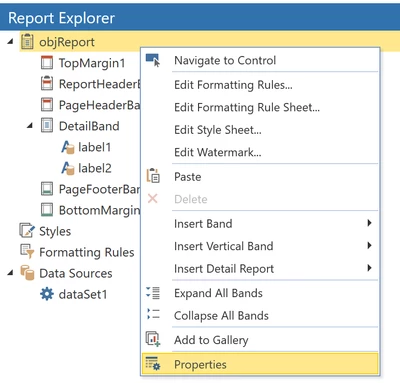This screenshot has height=383, width=400.
Task: Select DetailBand tree item
Action: click(89, 126)
